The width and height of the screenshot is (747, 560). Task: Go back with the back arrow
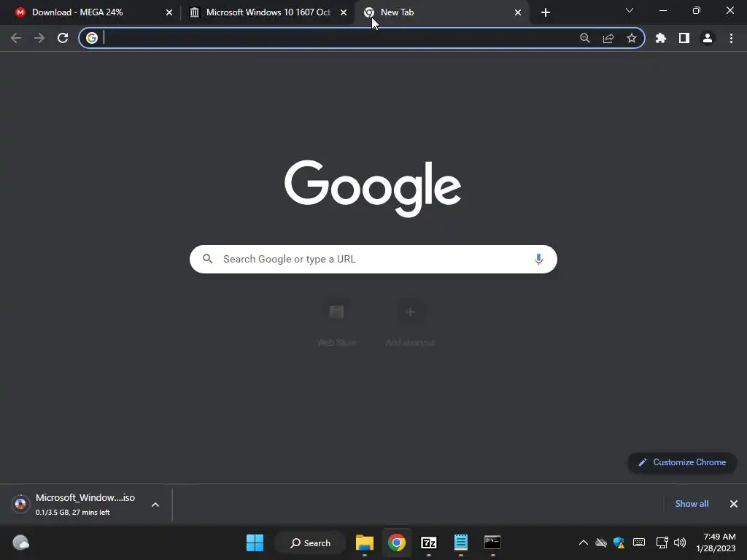coord(16,38)
